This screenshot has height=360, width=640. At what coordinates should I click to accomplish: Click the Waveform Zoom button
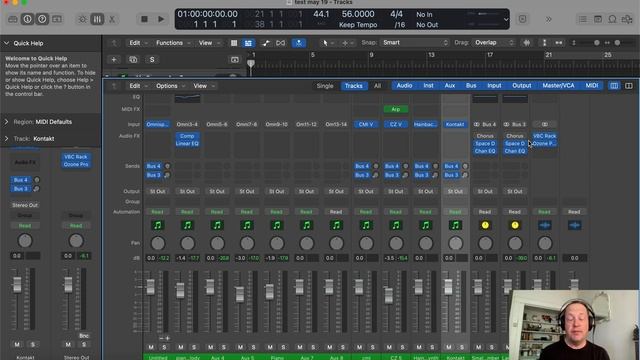pyautogui.click(x=527, y=42)
